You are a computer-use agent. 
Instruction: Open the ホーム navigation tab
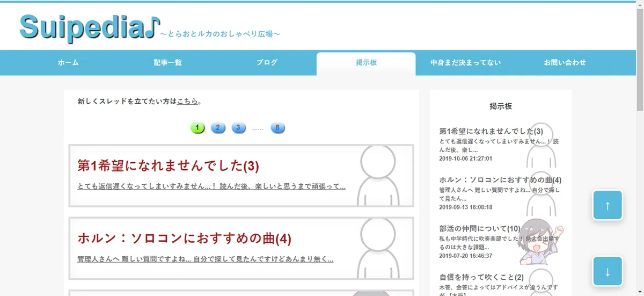[x=68, y=63]
